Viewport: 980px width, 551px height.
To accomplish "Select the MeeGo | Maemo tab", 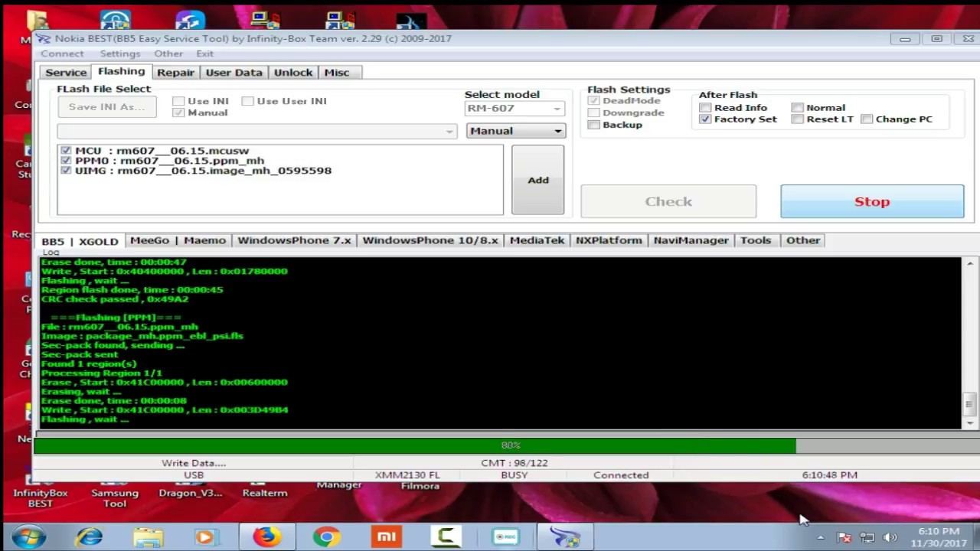I will pos(178,240).
